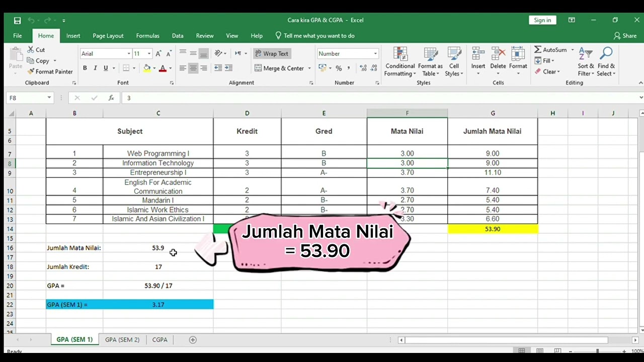Click inside the formula bar showing 3

pyautogui.click(x=380, y=98)
